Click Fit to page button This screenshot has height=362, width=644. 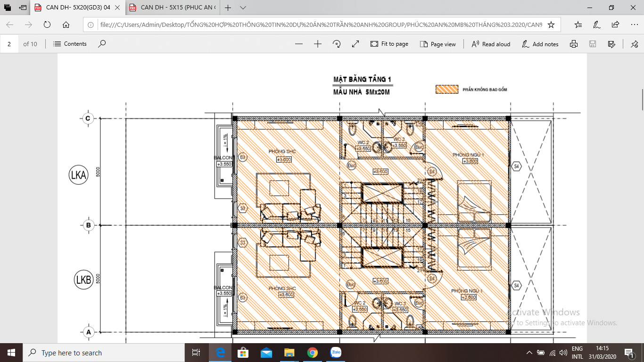coord(389,44)
